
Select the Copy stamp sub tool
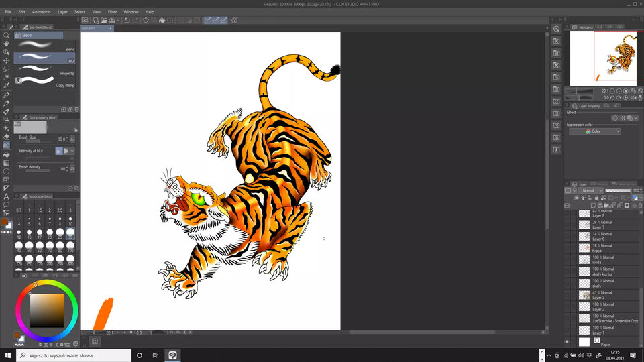(x=45, y=82)
